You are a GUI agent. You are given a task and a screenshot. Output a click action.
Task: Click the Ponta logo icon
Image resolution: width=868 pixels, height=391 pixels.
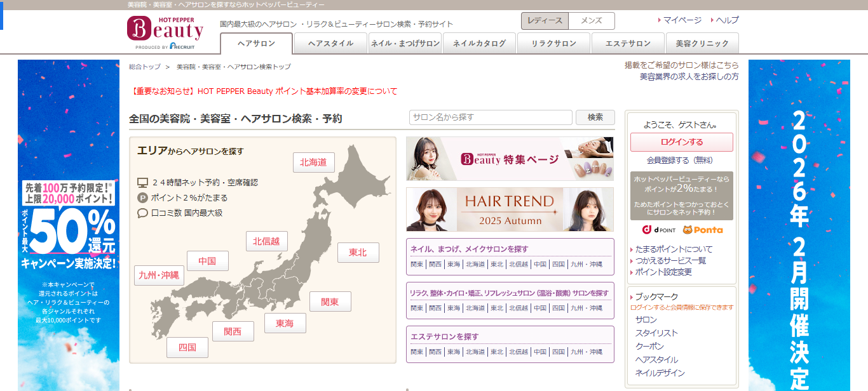[x=702, y=230]
